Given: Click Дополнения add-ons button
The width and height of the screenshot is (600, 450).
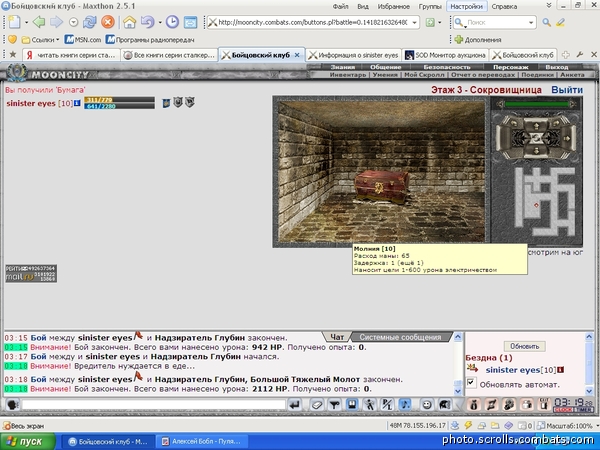Looking at the screenshot, I should click(x=478, y=39).
